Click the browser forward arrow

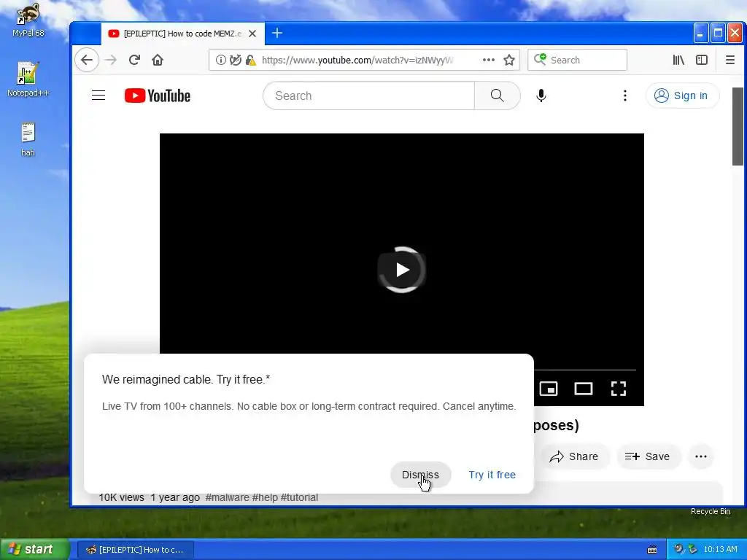(x=111, y=60)
